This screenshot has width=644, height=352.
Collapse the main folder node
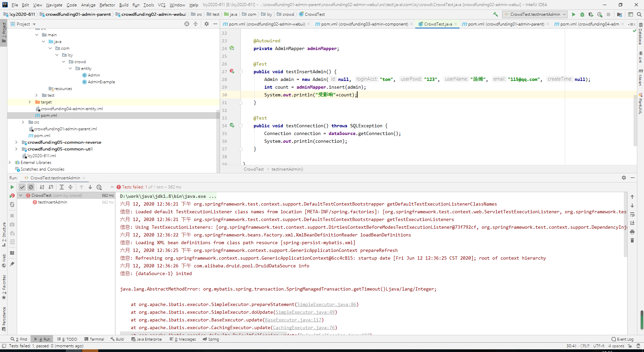tap(37, 35)
